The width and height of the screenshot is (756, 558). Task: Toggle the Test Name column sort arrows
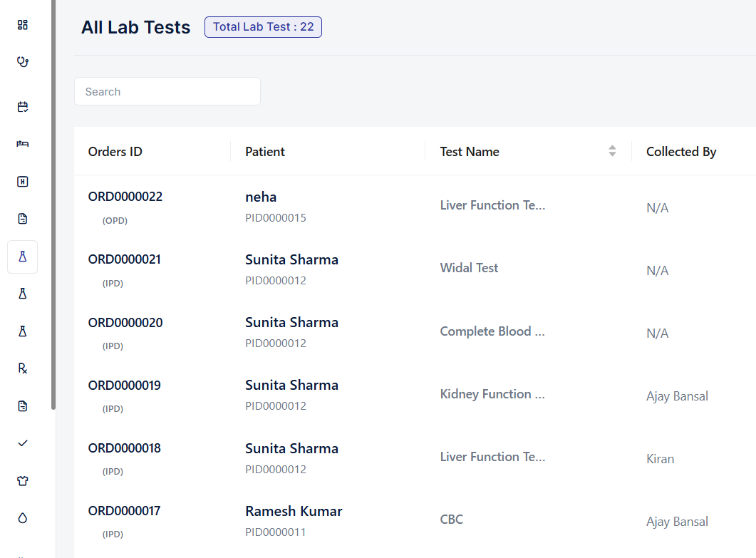pyautogui.click(x=612, y=151)
